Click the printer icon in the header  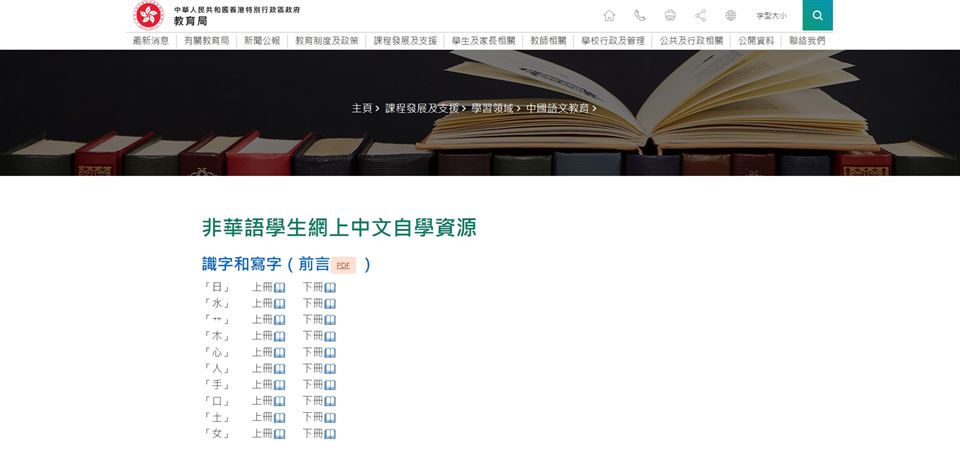(x=670, y=15)
